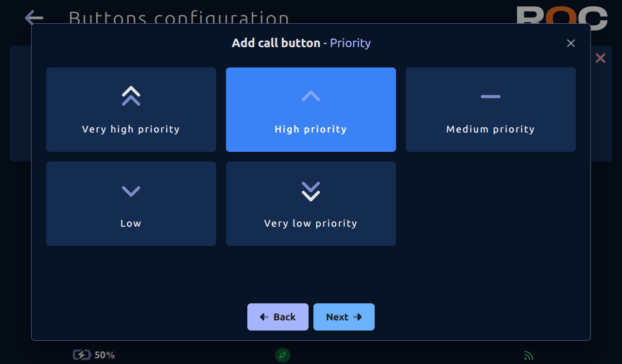Screen dimensions: 622x364
Task: Go to the Next step
Action: (x=344, y=317)
